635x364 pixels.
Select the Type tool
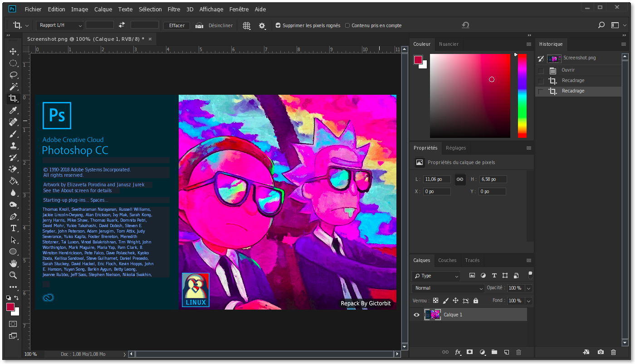tap(13, 228)
